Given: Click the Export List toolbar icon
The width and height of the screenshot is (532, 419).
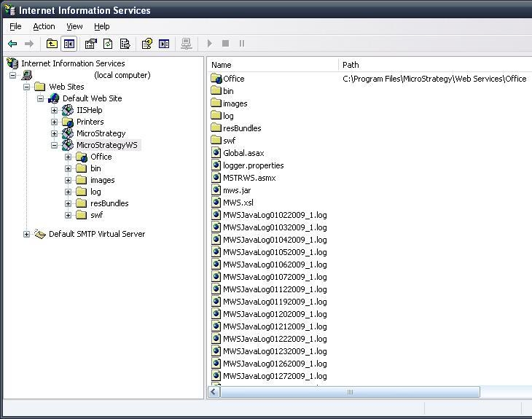Looking at the screenshot, I should point(125,44).
